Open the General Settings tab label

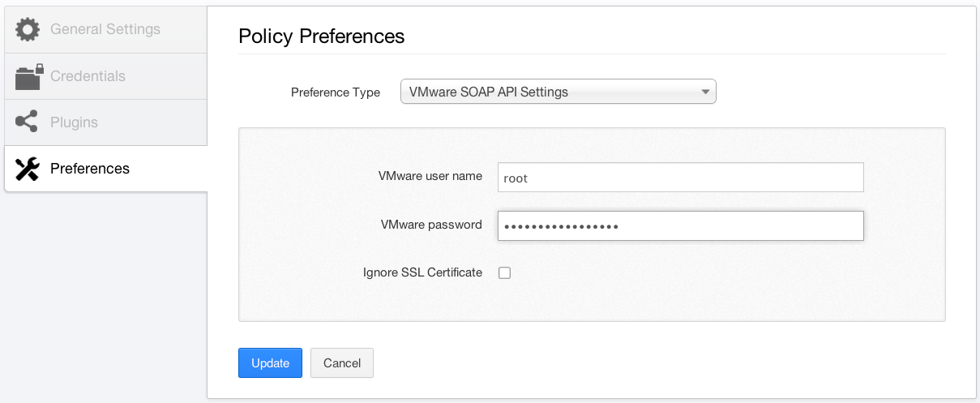pyautogui.click(x=105, y=29)
